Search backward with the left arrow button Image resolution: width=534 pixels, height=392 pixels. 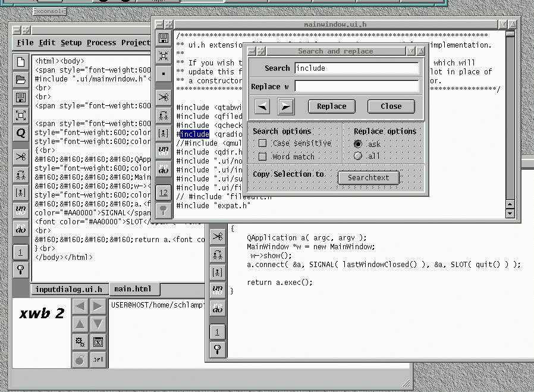tap(262, 106)
